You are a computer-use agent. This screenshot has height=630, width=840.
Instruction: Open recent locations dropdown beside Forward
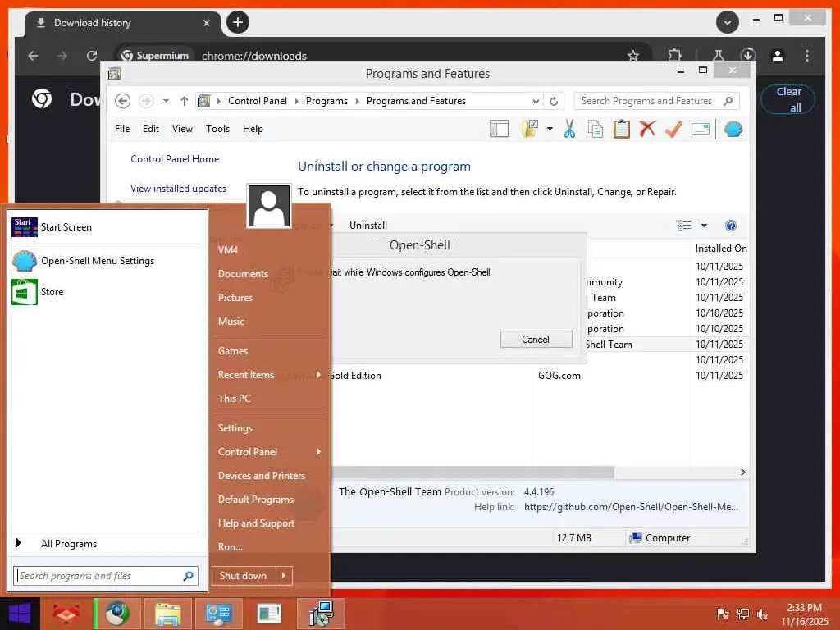click(x=166, y=101)
